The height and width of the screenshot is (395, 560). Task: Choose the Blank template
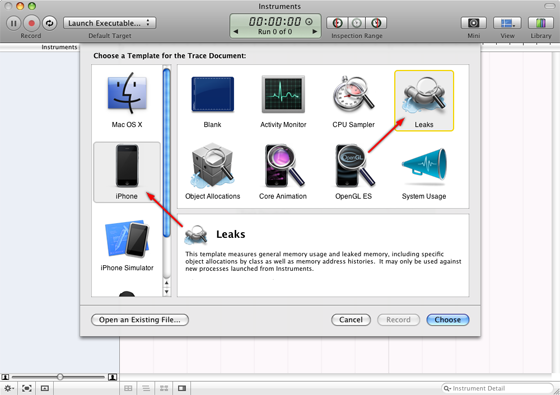coord(212,101)
